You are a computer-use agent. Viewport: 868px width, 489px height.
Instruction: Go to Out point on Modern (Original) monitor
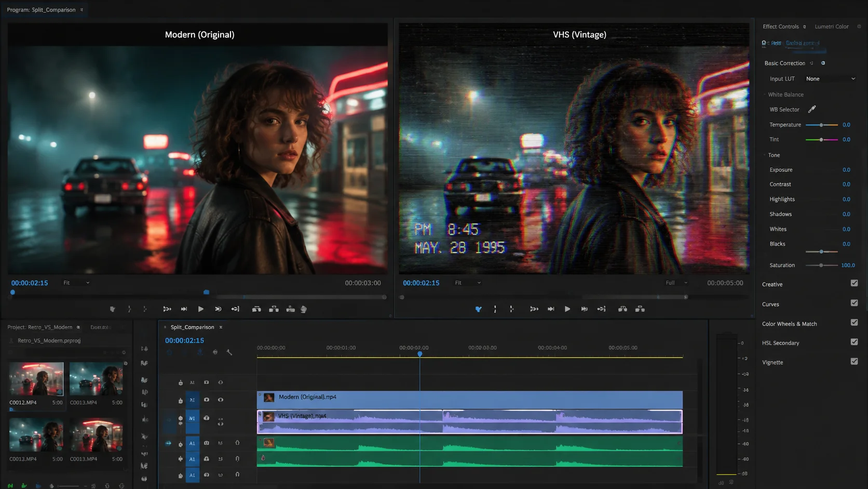pos(235,309)
